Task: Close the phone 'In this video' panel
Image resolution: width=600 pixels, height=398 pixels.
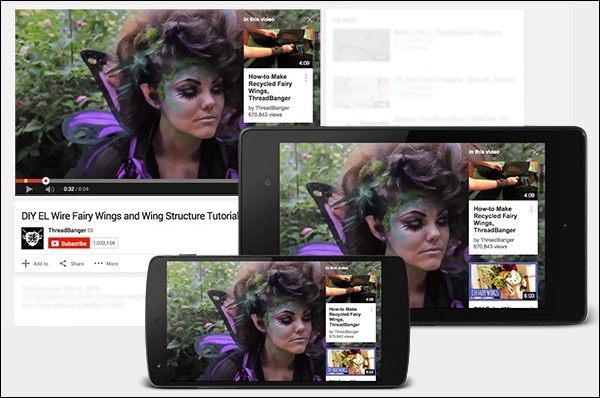Action: coord(374,268)
